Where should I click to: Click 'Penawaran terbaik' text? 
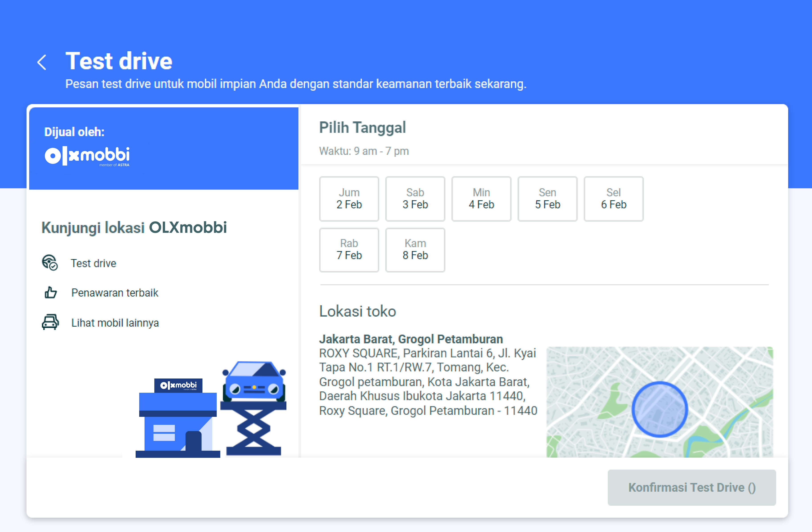(115, 293)
